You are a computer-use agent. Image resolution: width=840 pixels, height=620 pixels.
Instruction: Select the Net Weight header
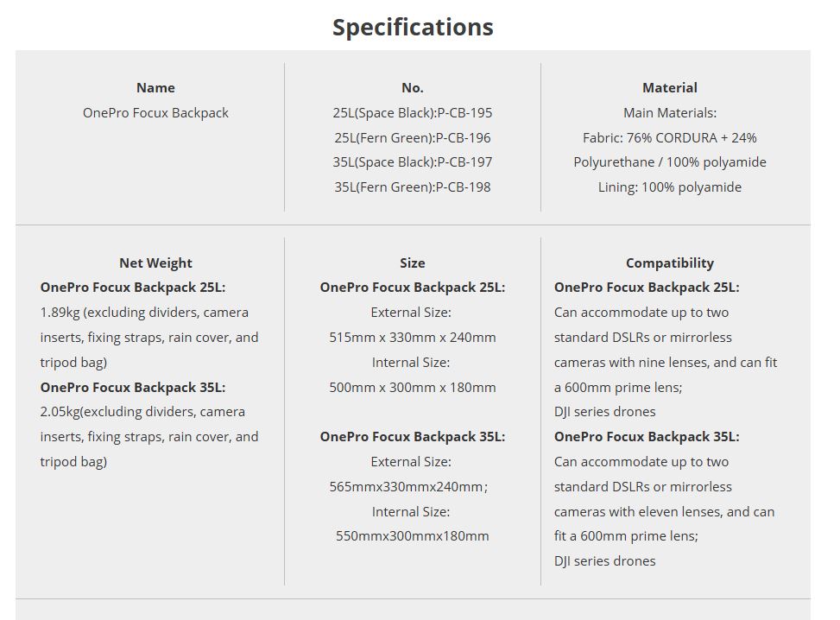[x=155, y=263]
